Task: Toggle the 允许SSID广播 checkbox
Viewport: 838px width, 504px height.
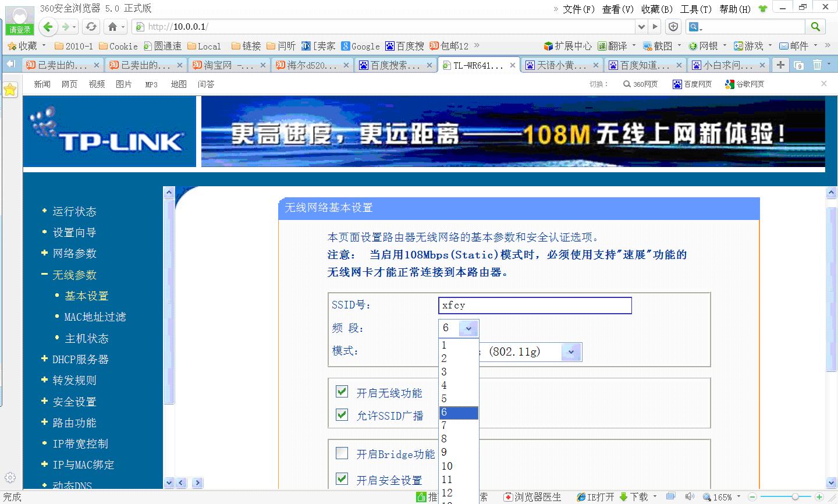Action: click(342, 414)
